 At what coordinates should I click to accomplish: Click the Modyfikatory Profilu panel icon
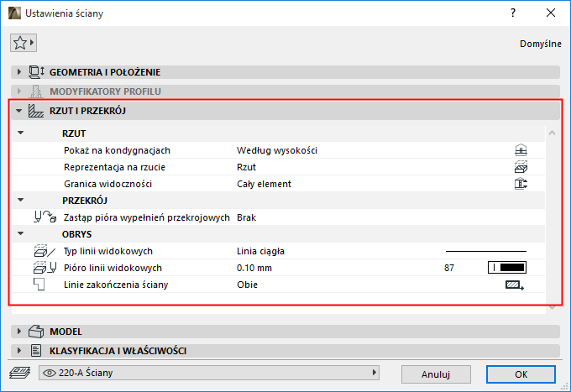[36, 91]
